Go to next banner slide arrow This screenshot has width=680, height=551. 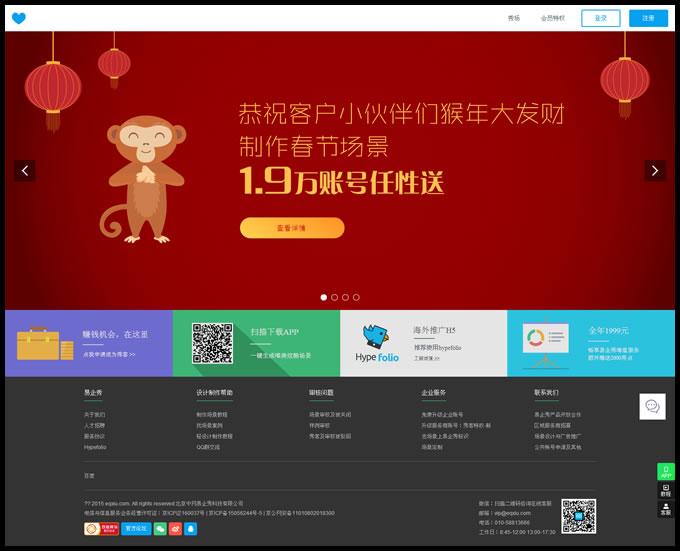coord(655,171)
